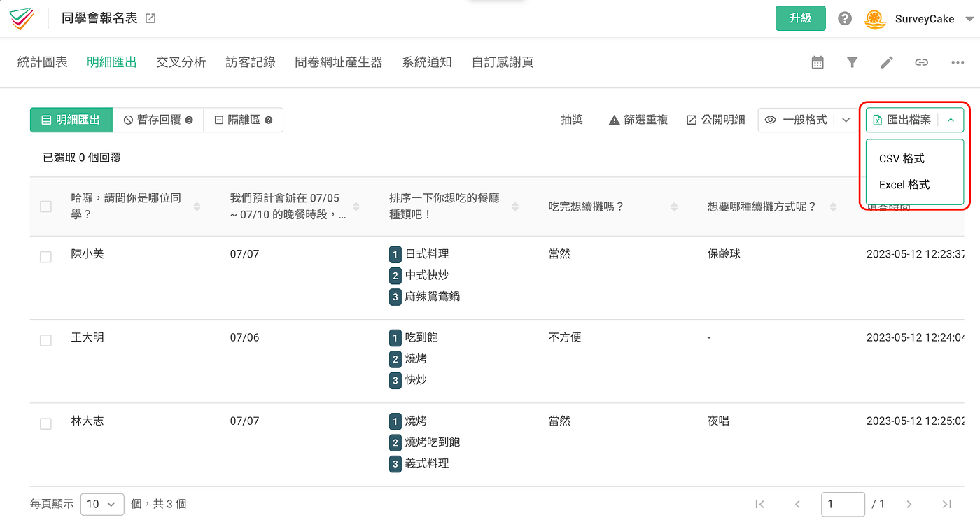Open the 系統通知 tab

tap(427, 62)
